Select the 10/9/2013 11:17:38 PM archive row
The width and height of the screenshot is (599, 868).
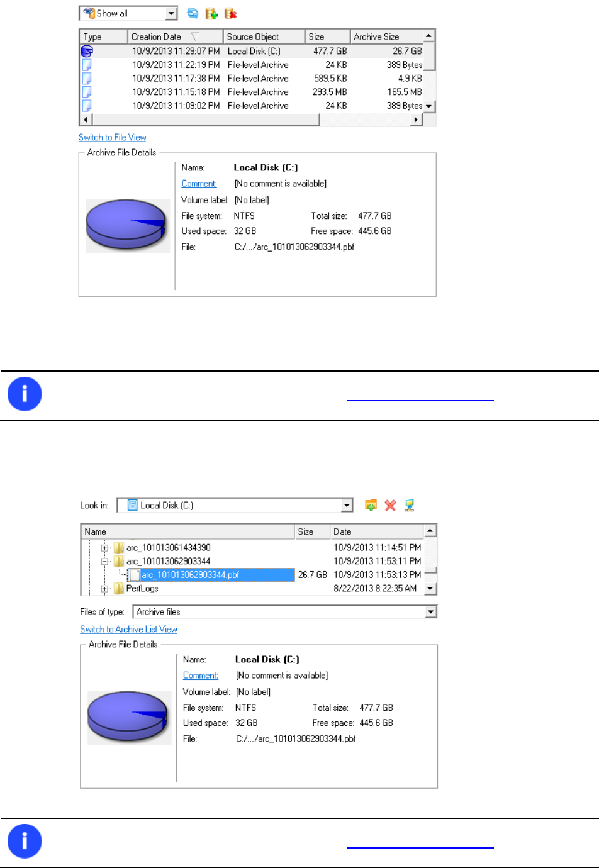tap(252, 79)
